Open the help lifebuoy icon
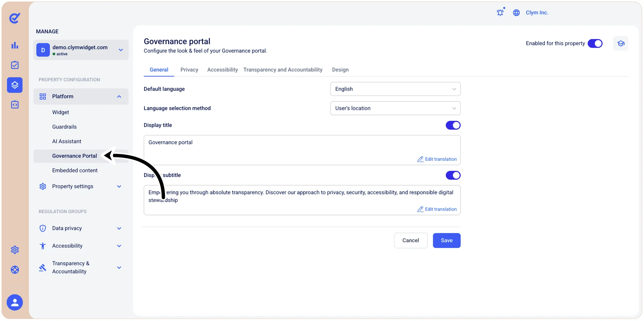 coord(15,270)
